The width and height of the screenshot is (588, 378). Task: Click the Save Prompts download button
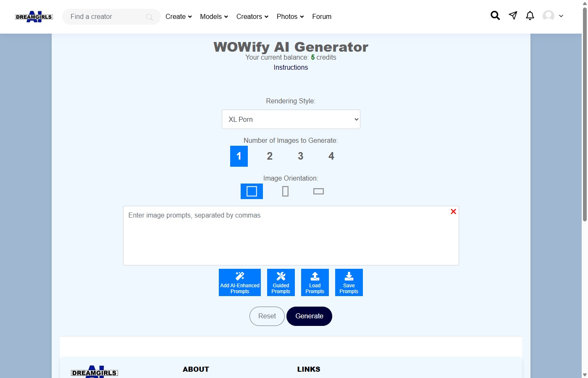[x=349, y=282]
